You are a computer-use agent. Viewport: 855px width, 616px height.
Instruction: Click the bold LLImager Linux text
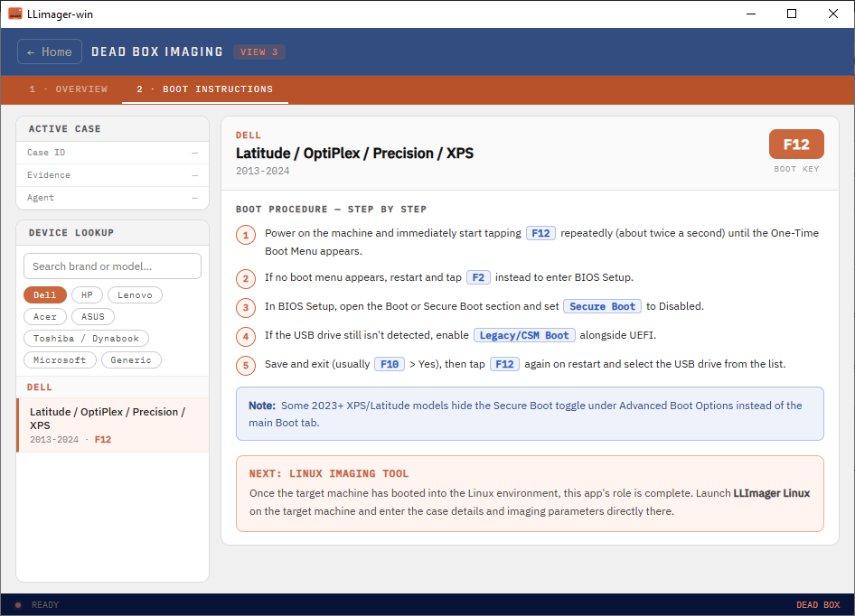[x=771, y=493]
